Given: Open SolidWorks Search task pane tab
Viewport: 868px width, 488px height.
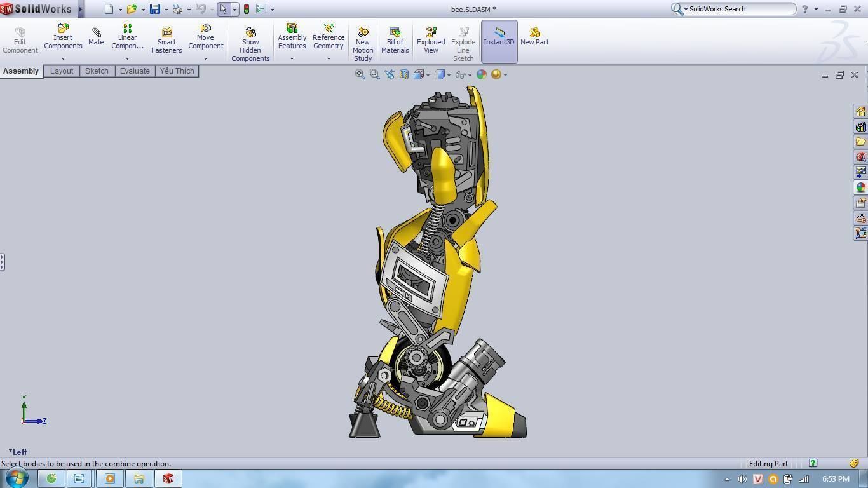Looking at the screenshot, I should [x=860, y=157].
